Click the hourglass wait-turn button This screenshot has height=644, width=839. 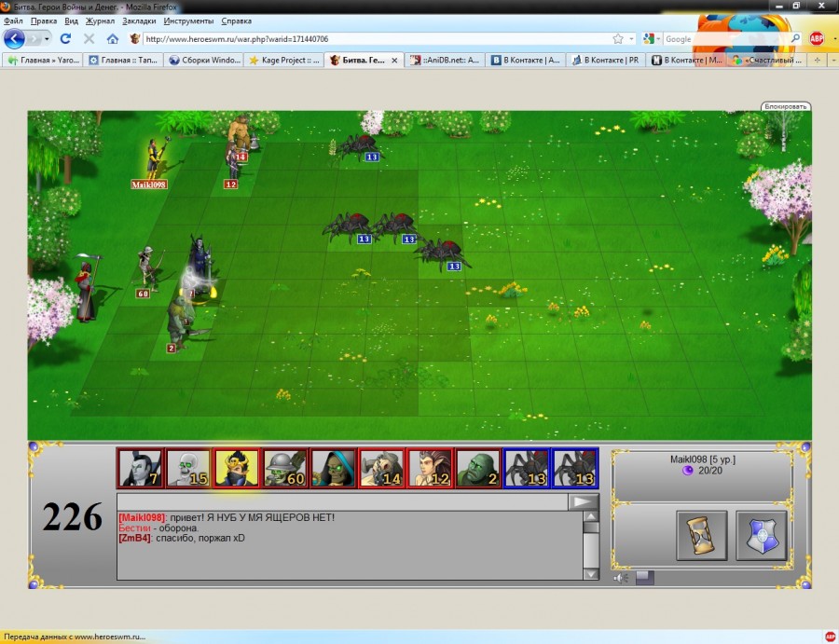[701, 535]
